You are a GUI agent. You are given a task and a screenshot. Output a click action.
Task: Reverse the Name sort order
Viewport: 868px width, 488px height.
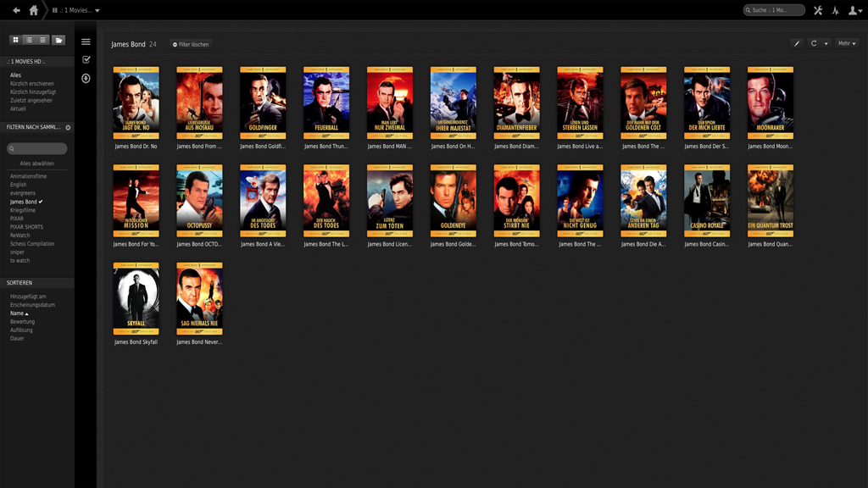pyautogui.click(x=19, y=313)
